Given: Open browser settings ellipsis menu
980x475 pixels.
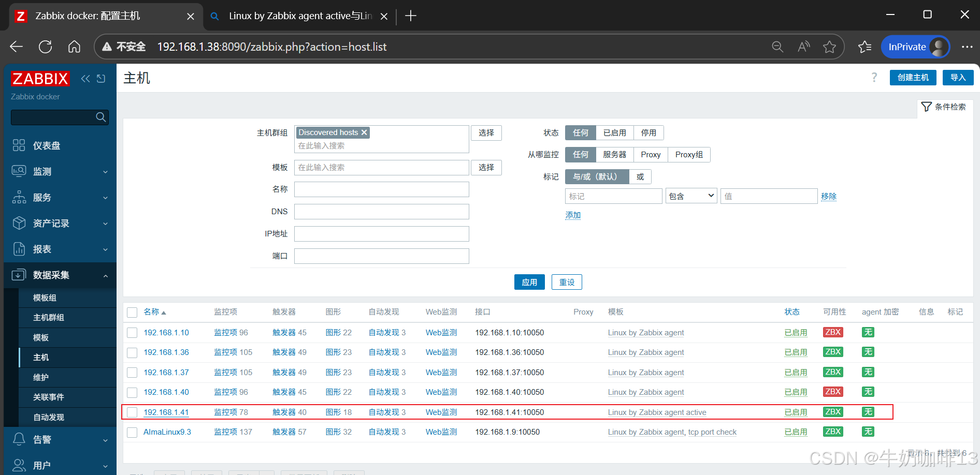Looking at the screenshot, I should 967,47.
